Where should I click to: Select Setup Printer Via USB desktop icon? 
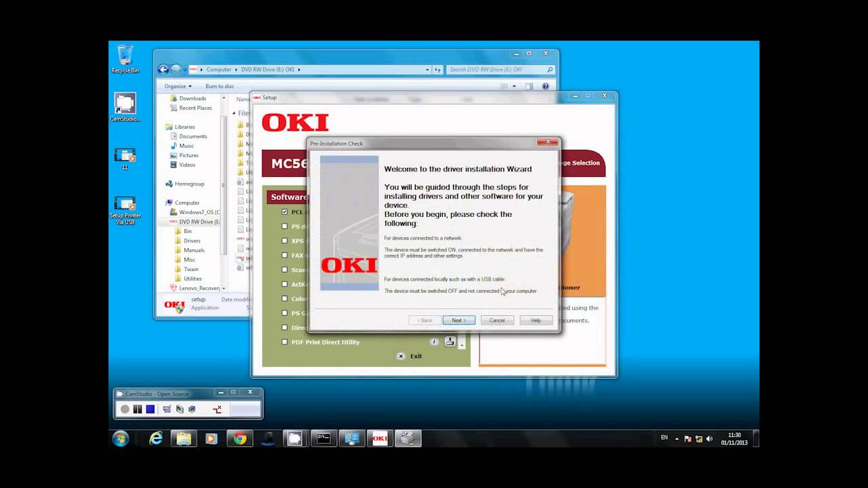point(125,210)
